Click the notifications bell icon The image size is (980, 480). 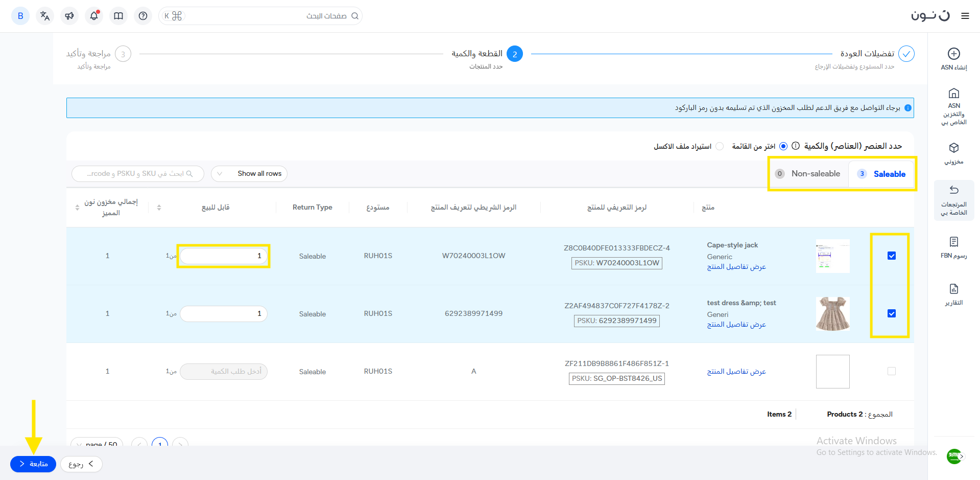coord(94,16)
